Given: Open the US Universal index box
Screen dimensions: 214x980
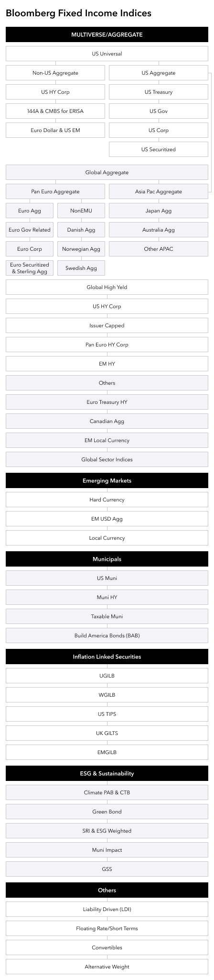Looking at the screenshot, I should click(x=107, y=54).
